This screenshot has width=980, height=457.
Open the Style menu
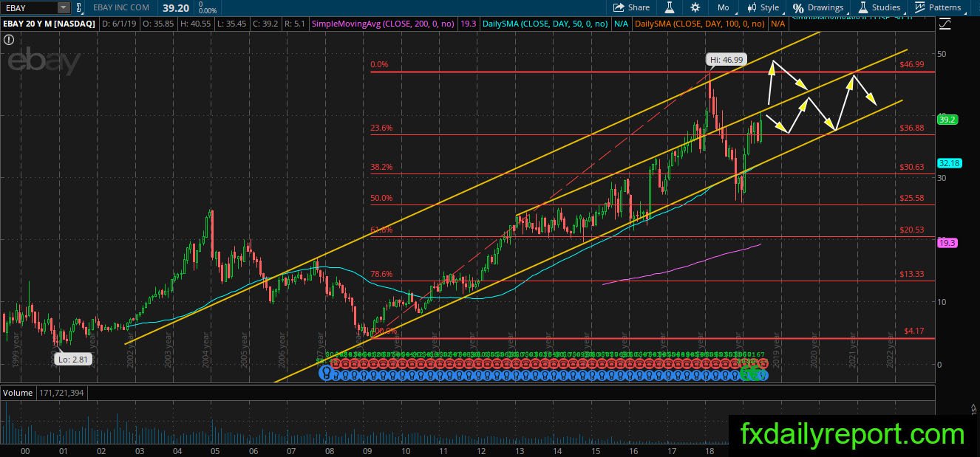(x=763, y=7)
